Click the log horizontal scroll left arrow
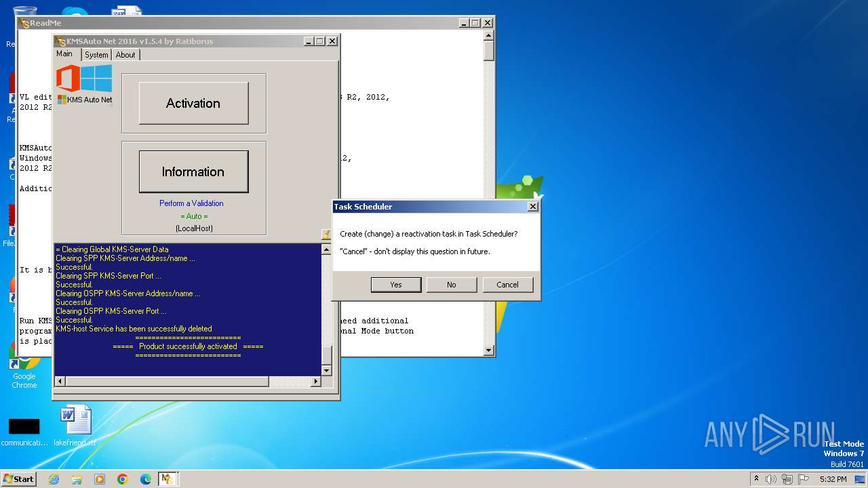Screen dimensions: 868x488 pyautogui.click(x=59, y=382)
